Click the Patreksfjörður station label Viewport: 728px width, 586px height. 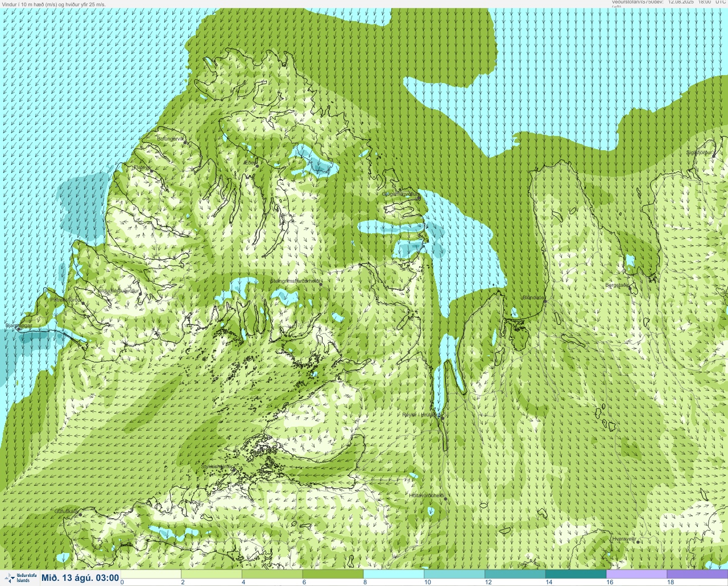66,299
